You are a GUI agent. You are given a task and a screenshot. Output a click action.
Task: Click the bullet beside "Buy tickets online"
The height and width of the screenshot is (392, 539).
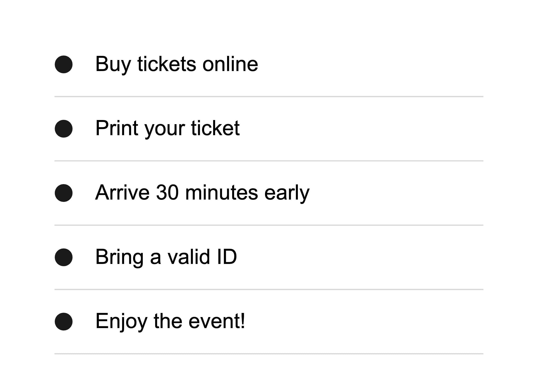click(63, 64)
